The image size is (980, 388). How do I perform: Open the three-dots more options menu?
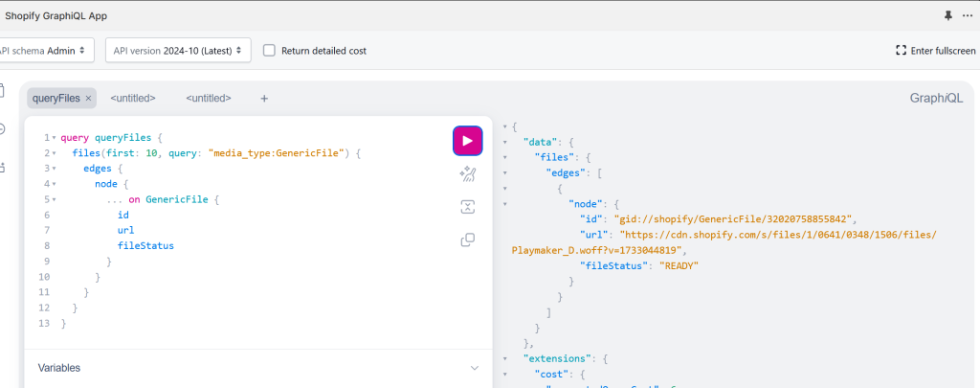[x=969, y=15]
